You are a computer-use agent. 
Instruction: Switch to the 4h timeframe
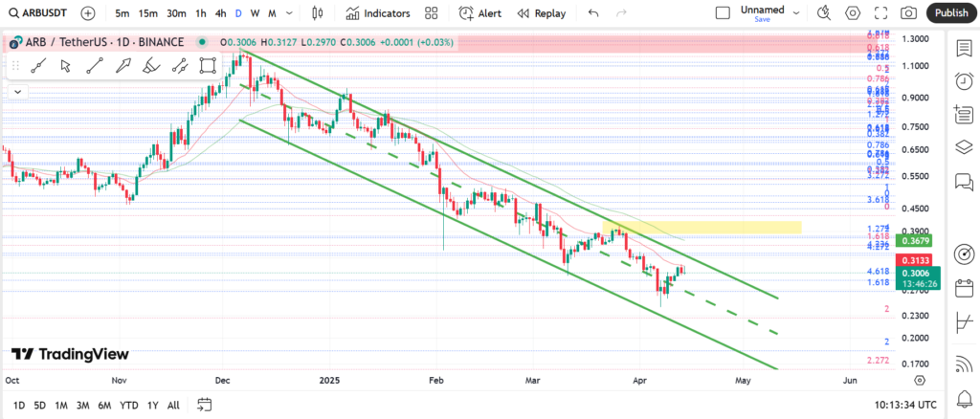(221, 13)
